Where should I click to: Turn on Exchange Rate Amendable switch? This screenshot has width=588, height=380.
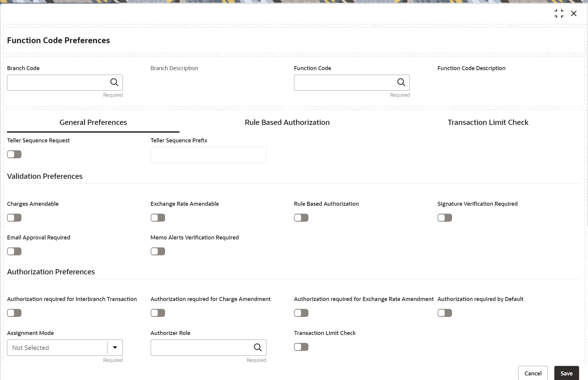coord(158,218)
